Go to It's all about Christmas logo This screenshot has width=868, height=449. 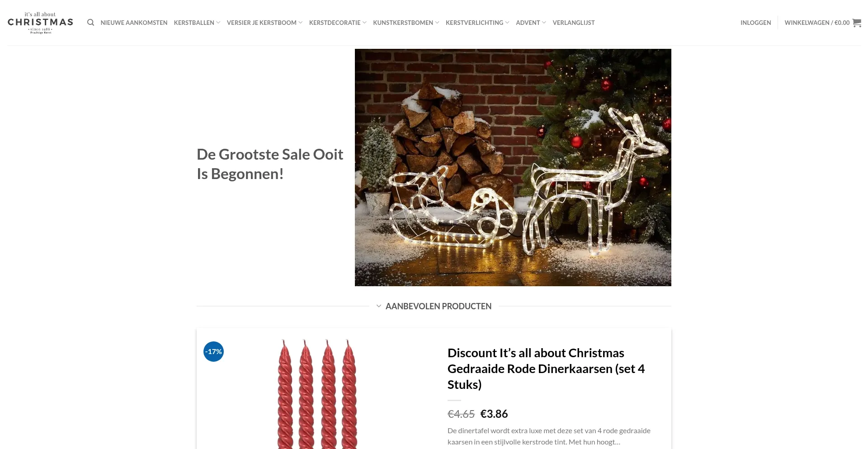click(40, 23)
